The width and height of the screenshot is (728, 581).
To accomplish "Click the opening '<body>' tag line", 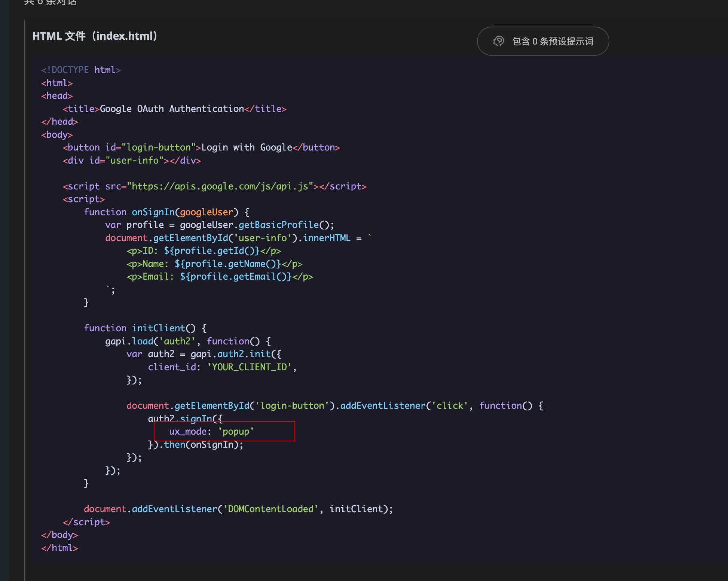I will pyautogui.click(x=57, y=135).
